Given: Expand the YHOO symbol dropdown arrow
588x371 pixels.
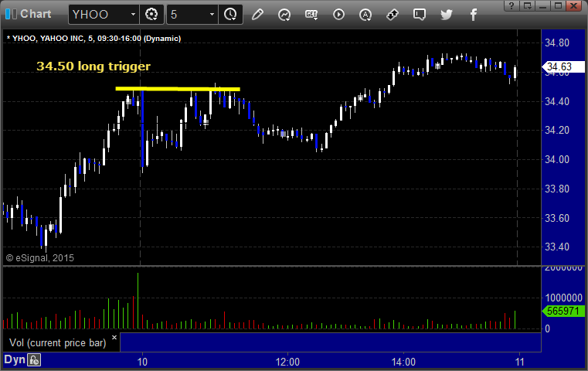Looking at the screenshot, I should tap(133, 15).
